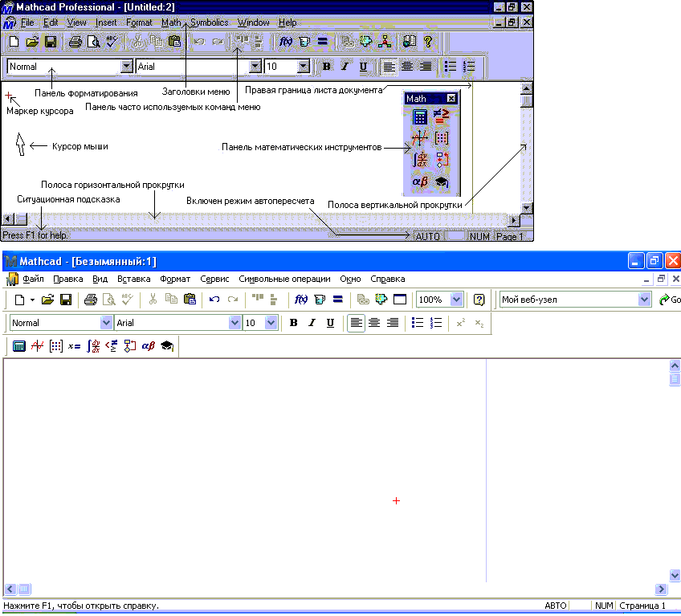Click Страница 1 in Безымянный:1 status bar

tap(642, 606)
